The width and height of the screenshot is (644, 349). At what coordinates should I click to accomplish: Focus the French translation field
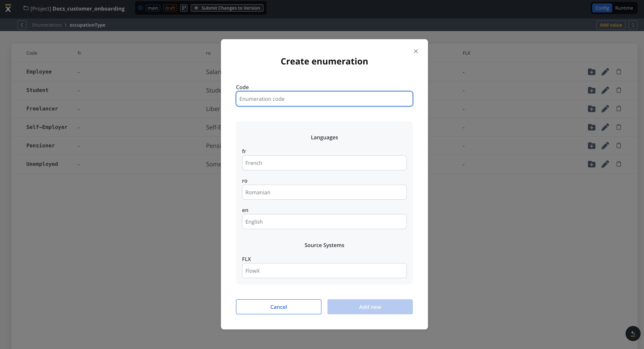324,163
